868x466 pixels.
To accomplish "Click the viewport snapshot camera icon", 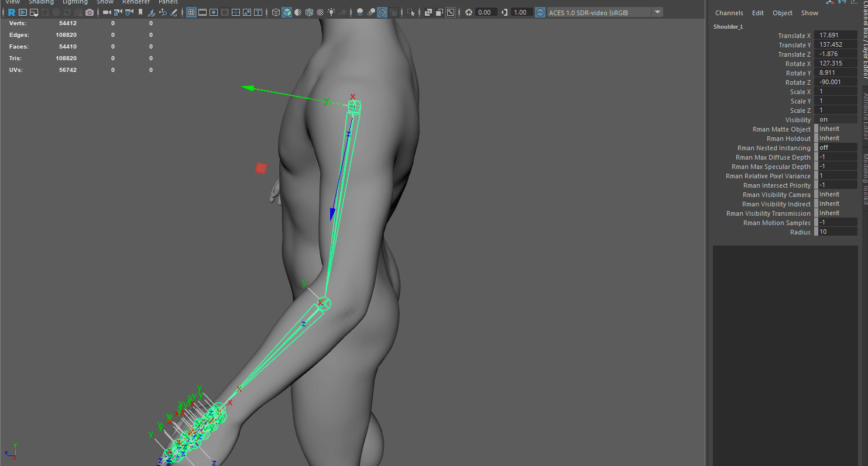I will 90,12.
